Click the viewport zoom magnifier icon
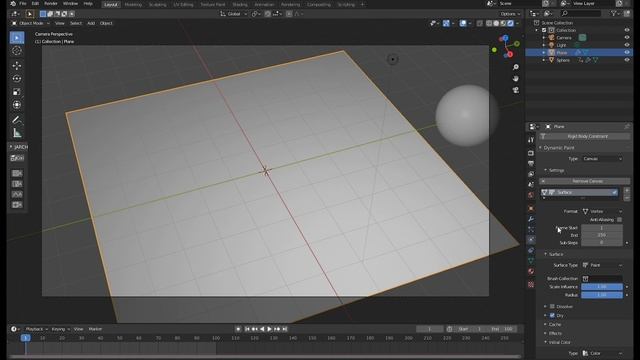Viewport: 640px width, 360px height. pyautogui.click(x=516, y=67)
